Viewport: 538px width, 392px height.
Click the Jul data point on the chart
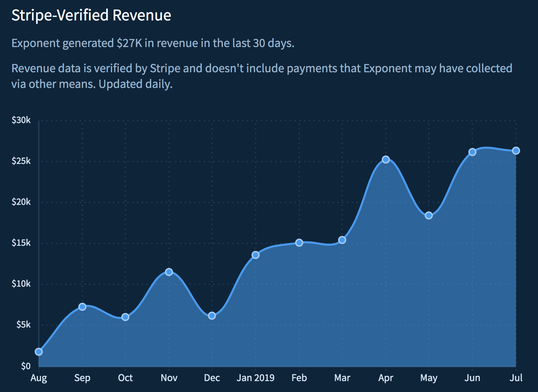pos(516,151)
